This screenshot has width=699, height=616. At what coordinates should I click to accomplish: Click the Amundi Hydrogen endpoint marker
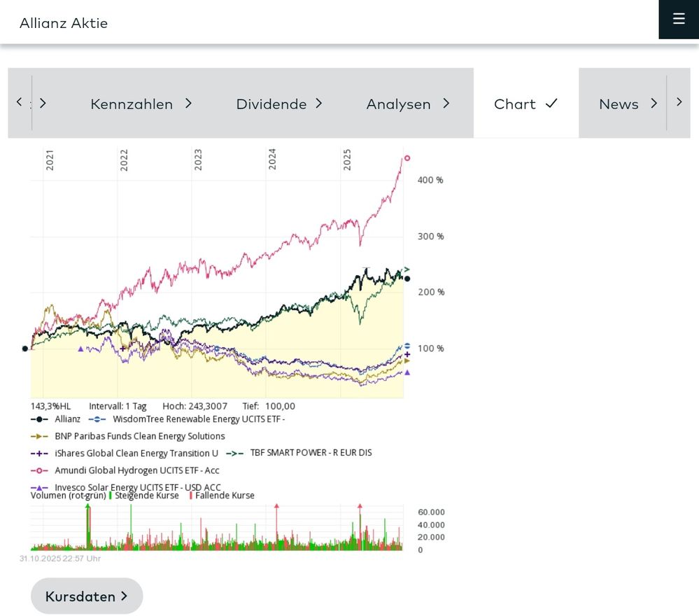(x=407, y=158)
